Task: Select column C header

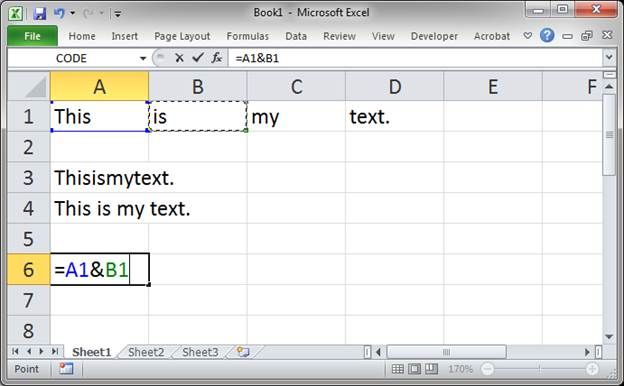Action: pos(296,86)
